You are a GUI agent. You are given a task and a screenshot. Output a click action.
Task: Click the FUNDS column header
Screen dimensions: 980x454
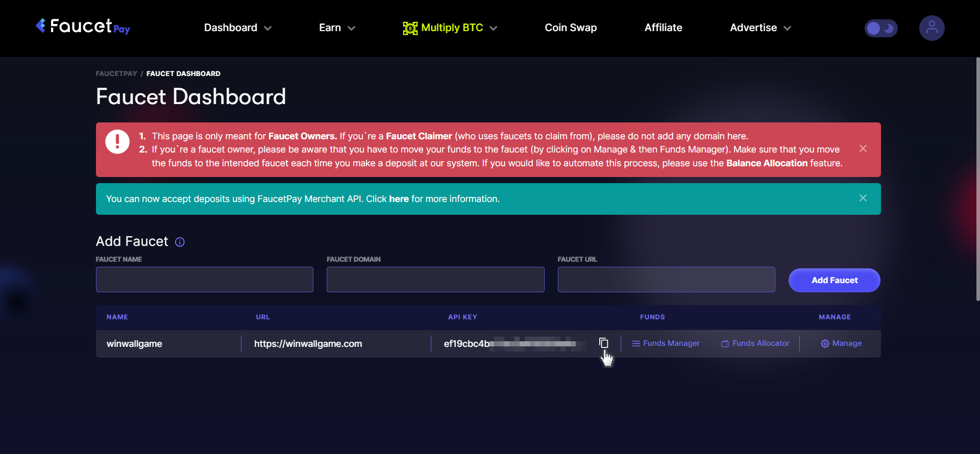pos(652,317)
